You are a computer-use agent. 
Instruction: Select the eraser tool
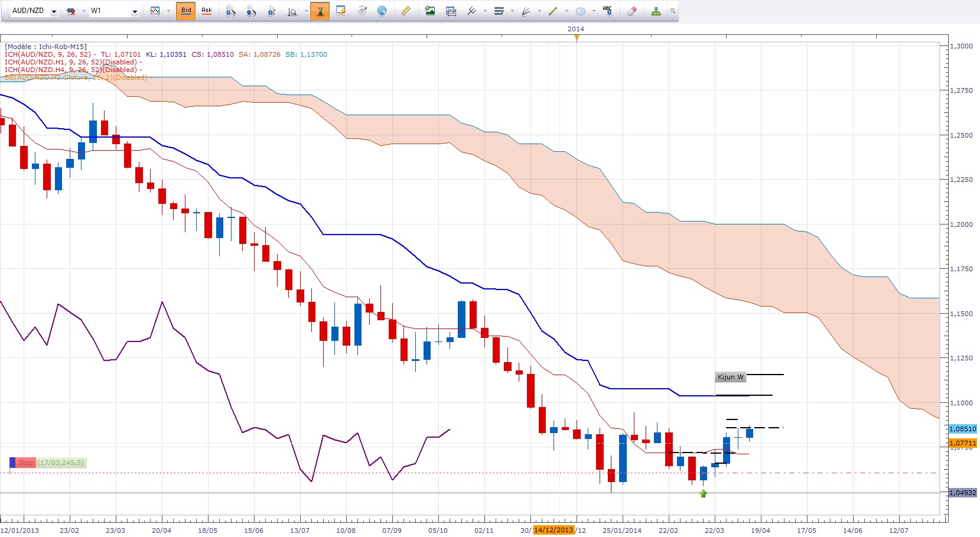[x=631, y=11]
